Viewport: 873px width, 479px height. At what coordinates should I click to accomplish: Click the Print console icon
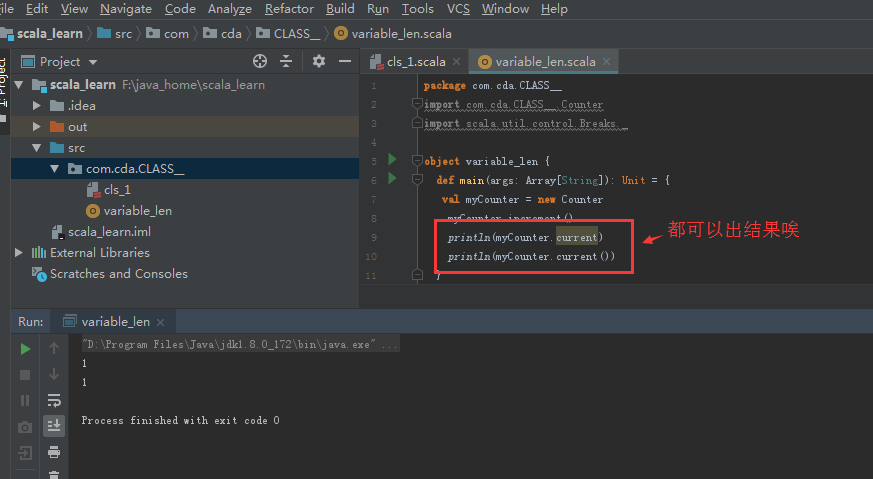click(x=54, y=452)
